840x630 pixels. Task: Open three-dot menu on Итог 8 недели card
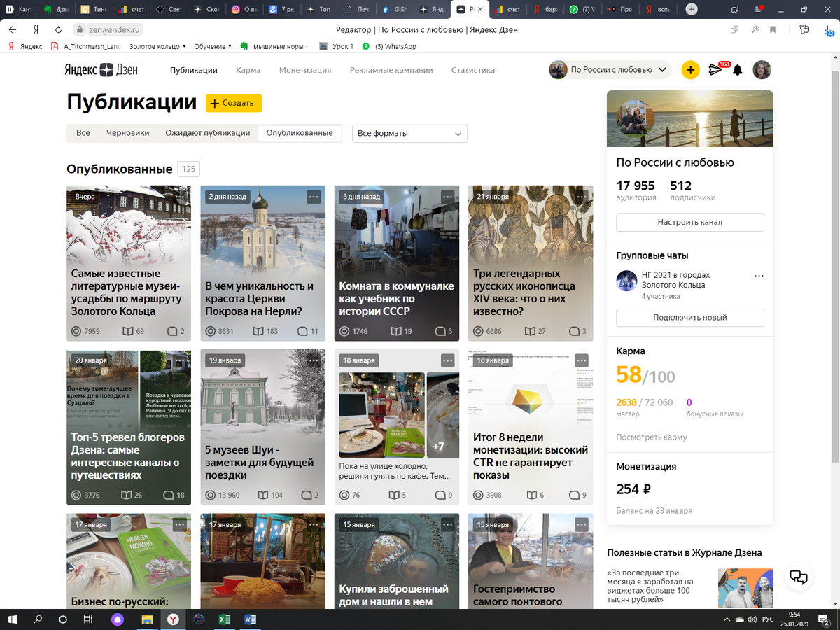coord(582,360)
